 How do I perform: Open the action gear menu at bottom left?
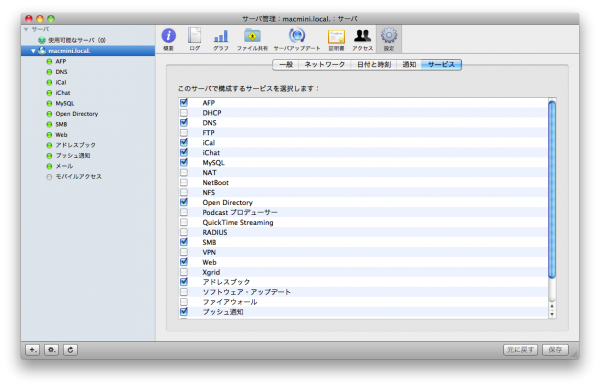51,350
